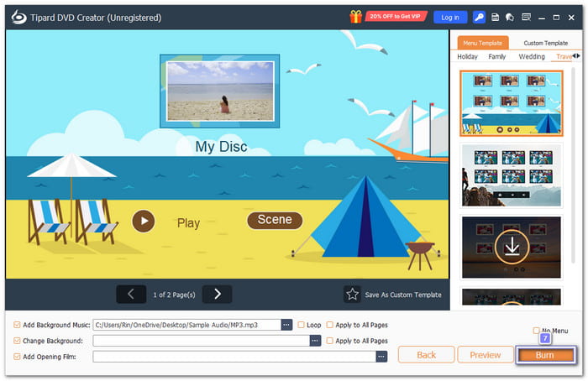Open the register key icon
The image size is (588, 381).
click(479, 18)
